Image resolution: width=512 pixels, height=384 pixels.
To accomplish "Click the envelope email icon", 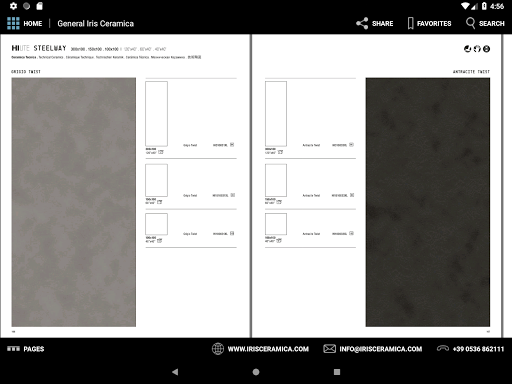I will click(329, 349).
